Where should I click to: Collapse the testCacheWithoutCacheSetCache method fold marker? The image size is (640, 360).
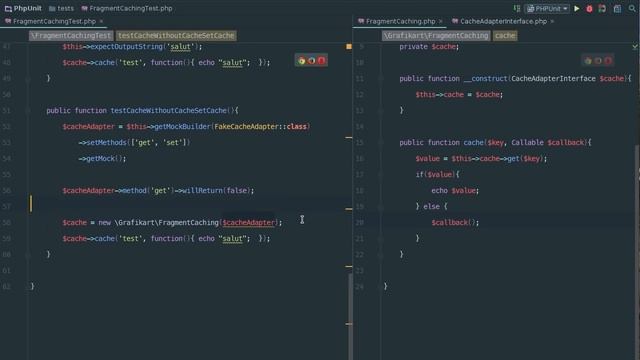pos(28,111)
